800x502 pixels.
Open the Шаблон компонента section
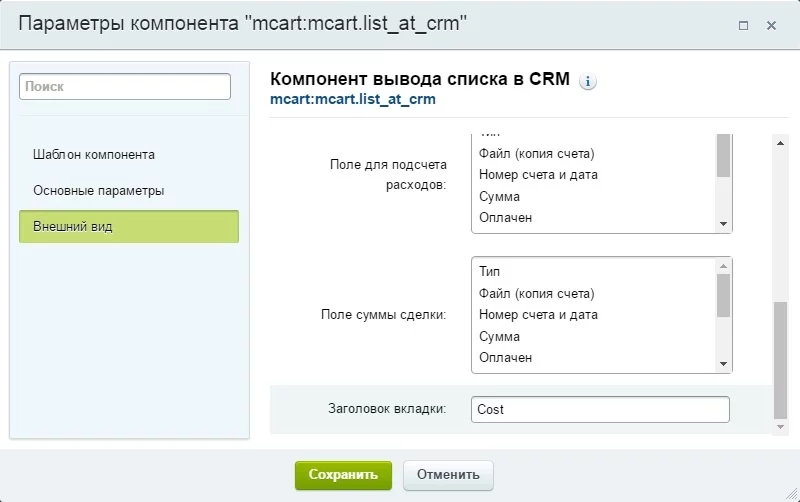click(x=94, y=155)
